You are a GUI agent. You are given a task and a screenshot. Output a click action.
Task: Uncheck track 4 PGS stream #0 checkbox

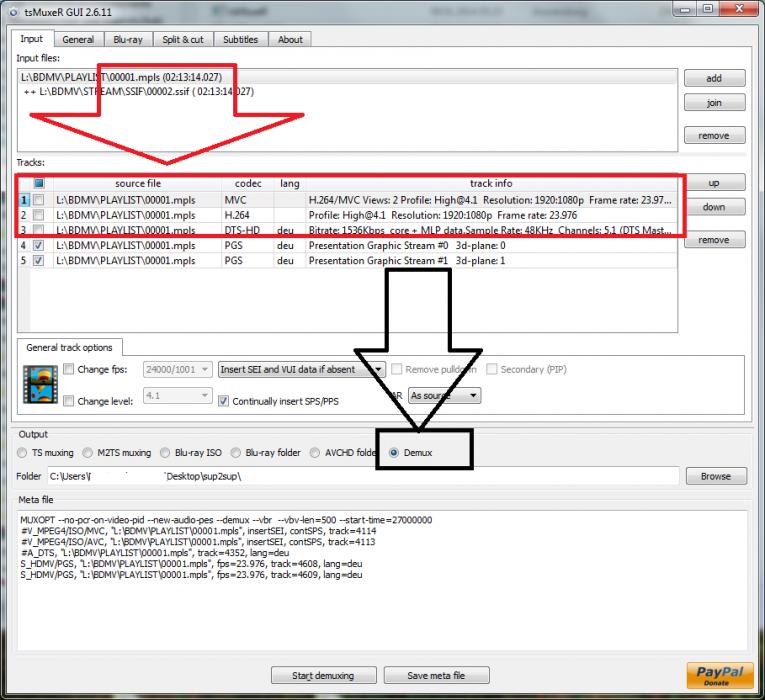[39, 245]
